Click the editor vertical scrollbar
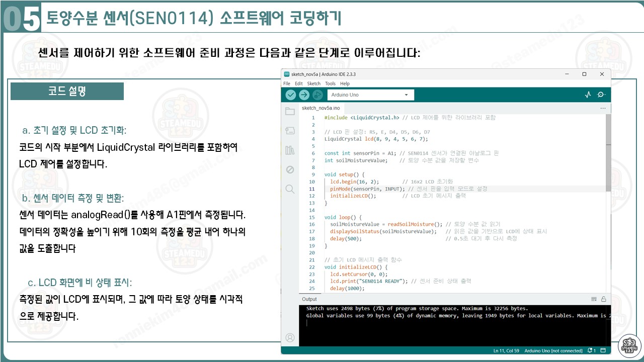Viewport: 644px width, 362px height. (608, 153)
